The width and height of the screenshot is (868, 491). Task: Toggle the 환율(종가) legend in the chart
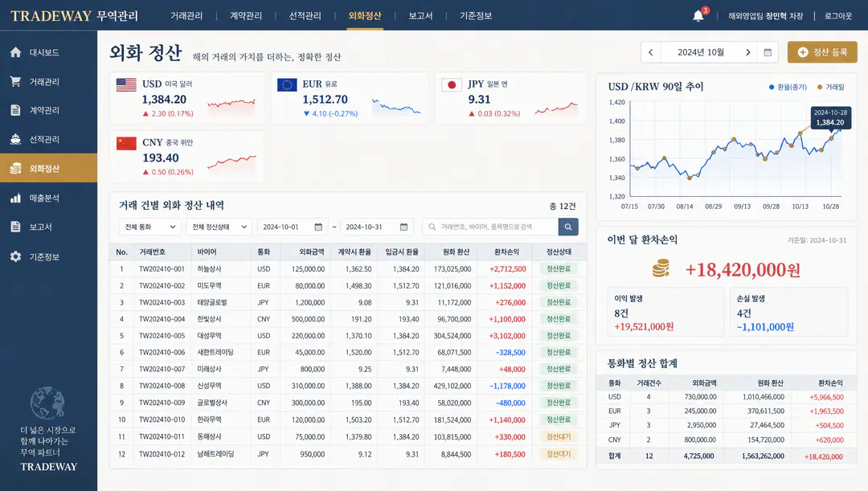coord(788,87)
